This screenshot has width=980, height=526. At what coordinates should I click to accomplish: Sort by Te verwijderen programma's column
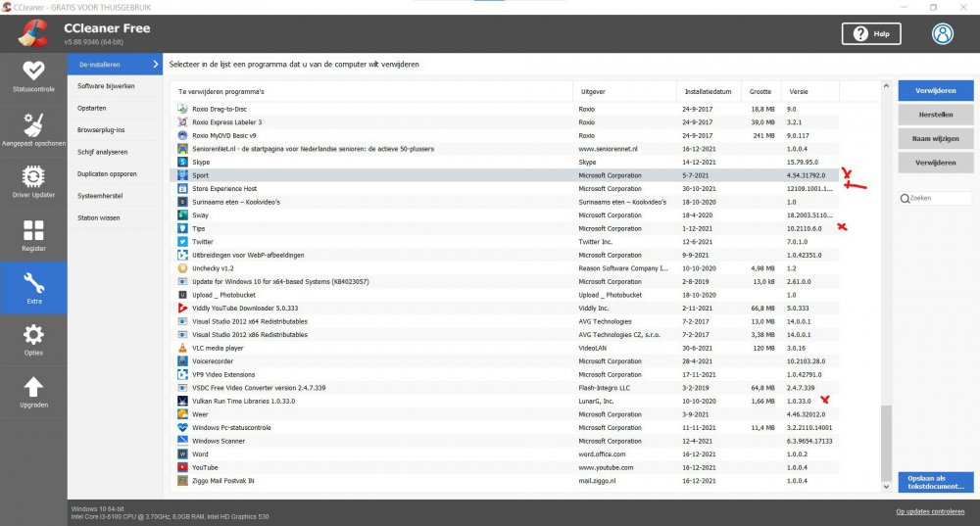371,91
